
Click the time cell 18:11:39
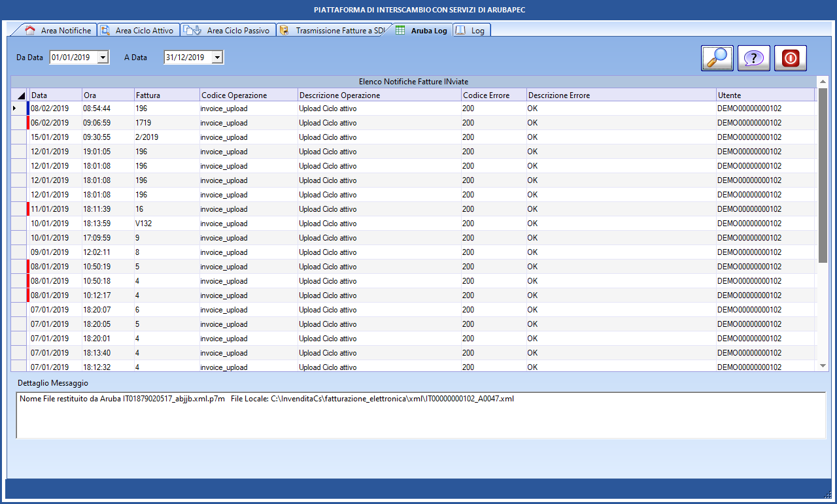coord(108,209)
